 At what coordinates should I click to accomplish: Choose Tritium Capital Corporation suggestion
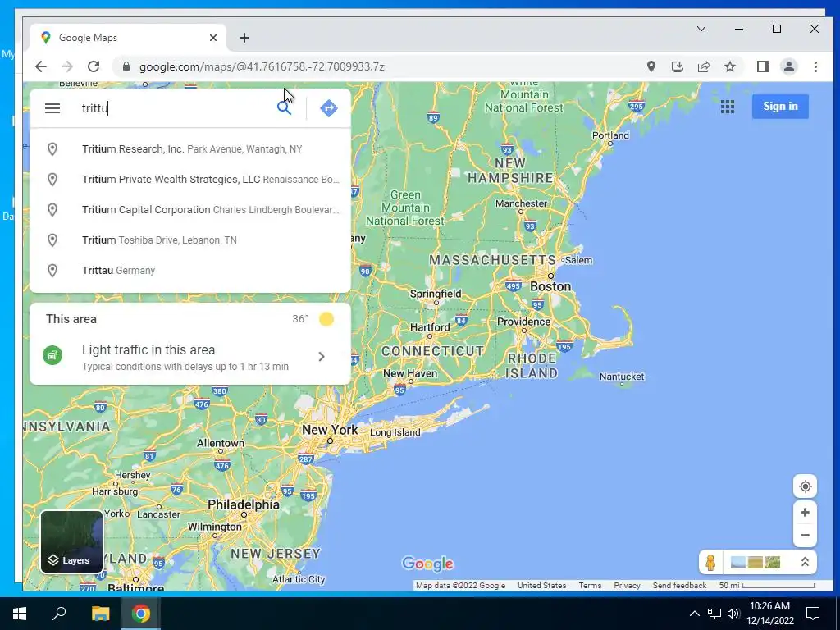coord(190,209)
